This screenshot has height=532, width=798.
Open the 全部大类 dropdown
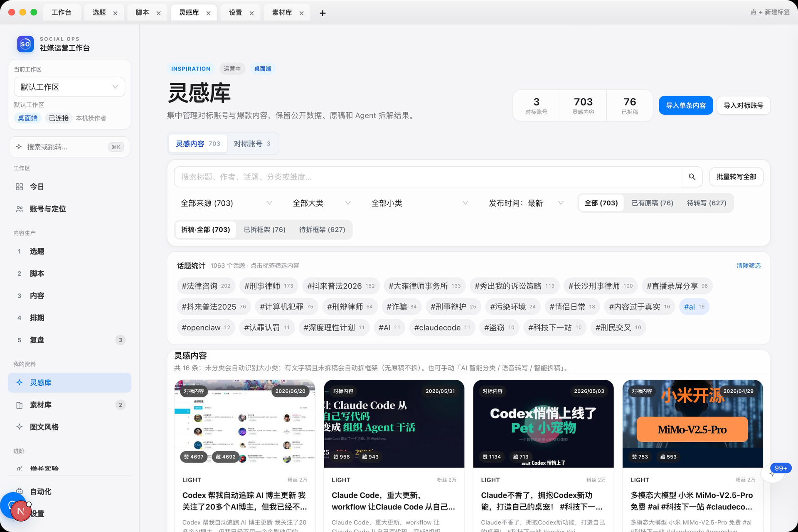point(321,203)
